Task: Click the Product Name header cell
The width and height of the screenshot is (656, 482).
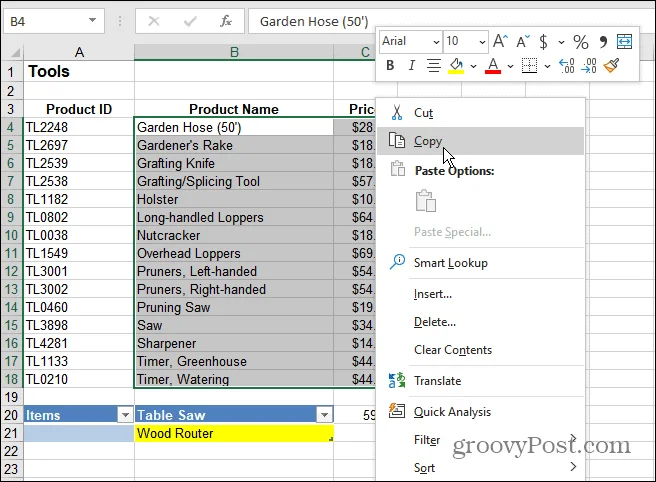Action: pos(234,109)
